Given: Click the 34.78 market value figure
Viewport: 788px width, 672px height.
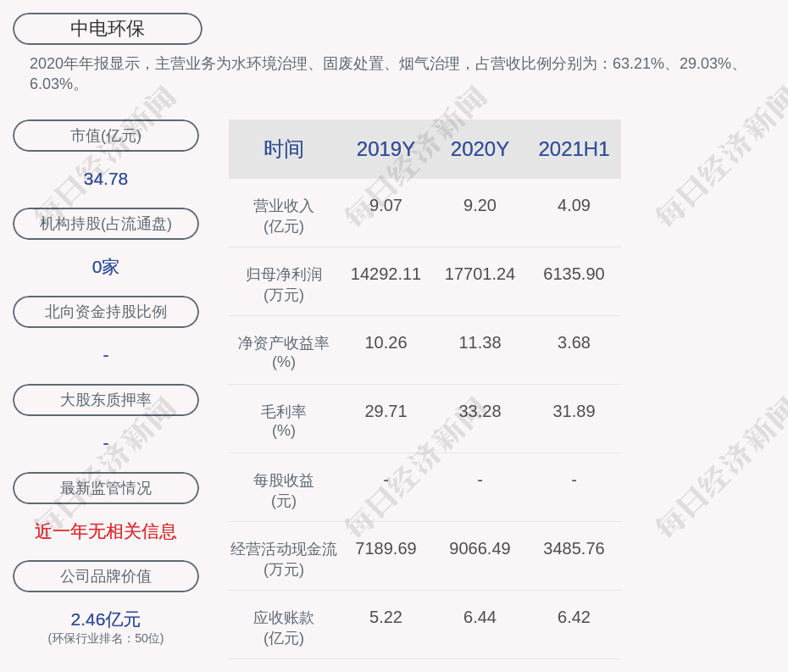Looking at the screenshot, I should [x=106, y=179].
